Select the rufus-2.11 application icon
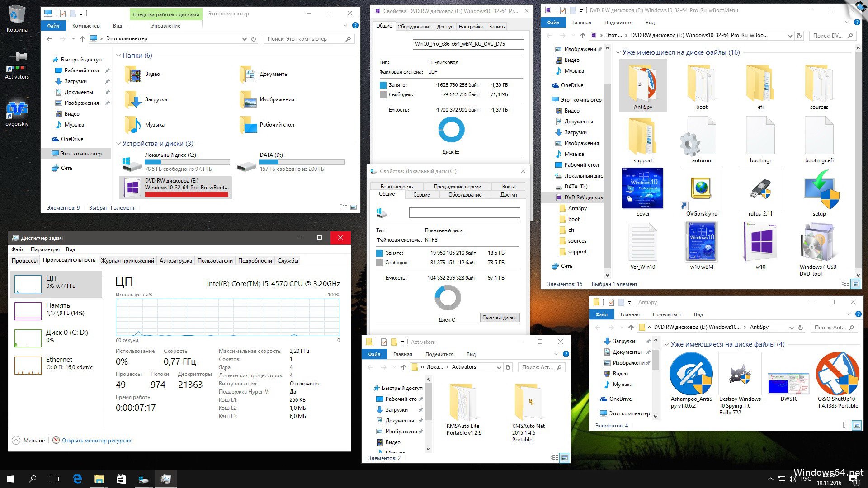Screen dimensions: 868x488 click(760, 192)
